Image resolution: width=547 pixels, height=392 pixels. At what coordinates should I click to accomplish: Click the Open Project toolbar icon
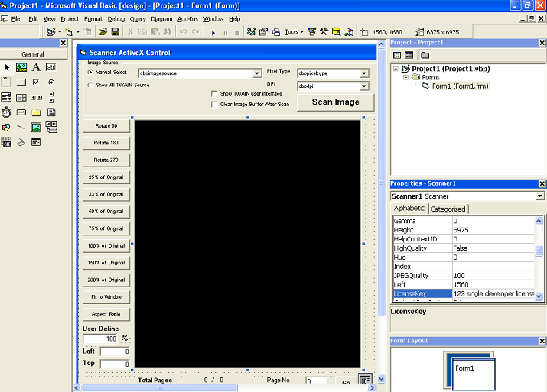(x=101, y=32)
